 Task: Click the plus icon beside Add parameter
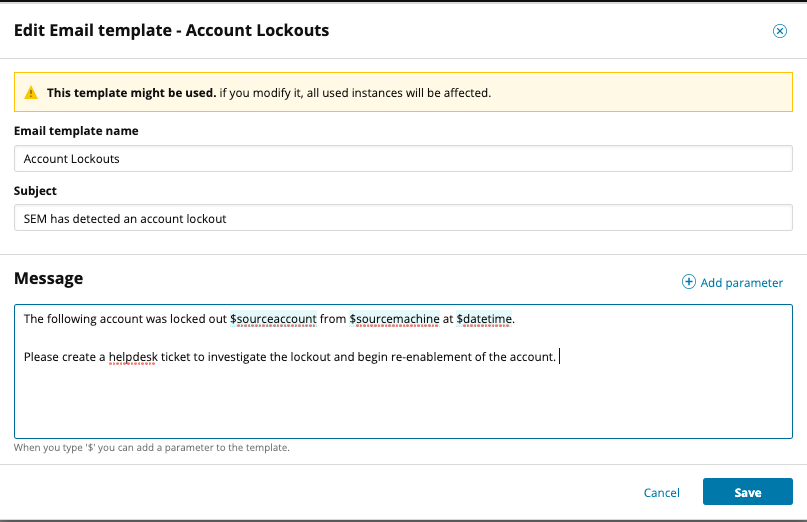coord(688,282)
